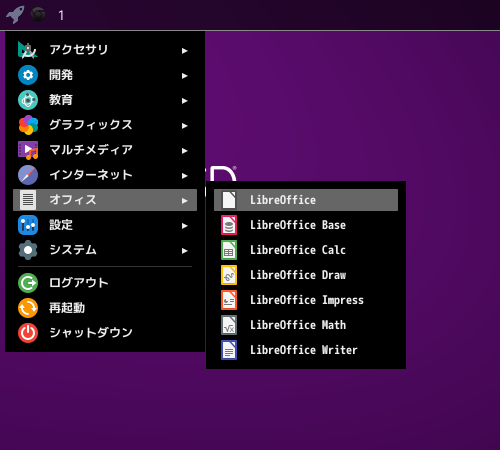The image size is (500, 450).
Task: Open the rocket launcher menu icon
Action: point(15,15)
